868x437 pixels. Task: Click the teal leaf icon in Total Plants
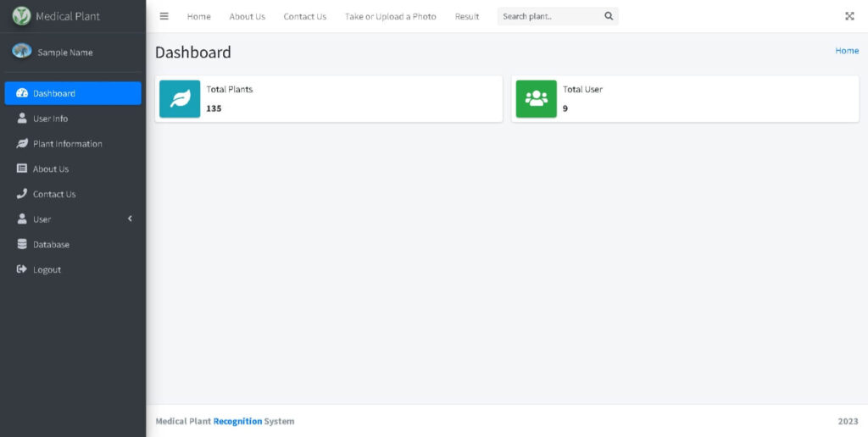(x=180, y=99)
